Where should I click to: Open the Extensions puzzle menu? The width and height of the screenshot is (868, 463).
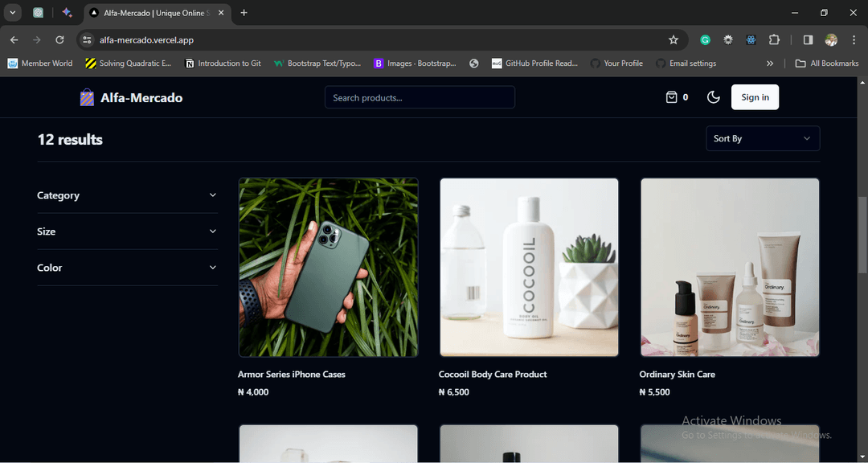point(774,40)
